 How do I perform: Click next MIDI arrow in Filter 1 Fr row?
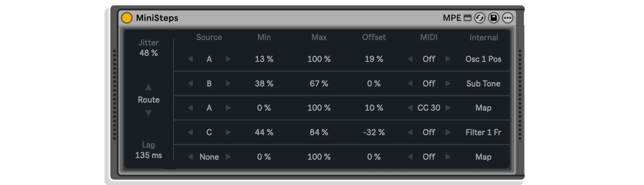448,132
